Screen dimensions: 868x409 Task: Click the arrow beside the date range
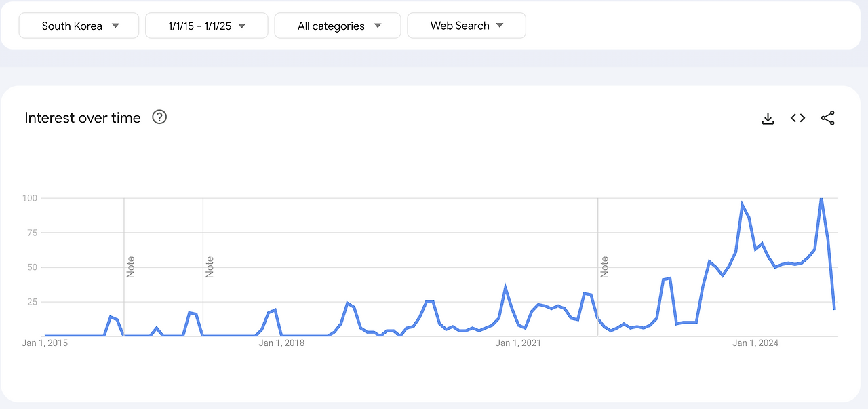point(242,26)
